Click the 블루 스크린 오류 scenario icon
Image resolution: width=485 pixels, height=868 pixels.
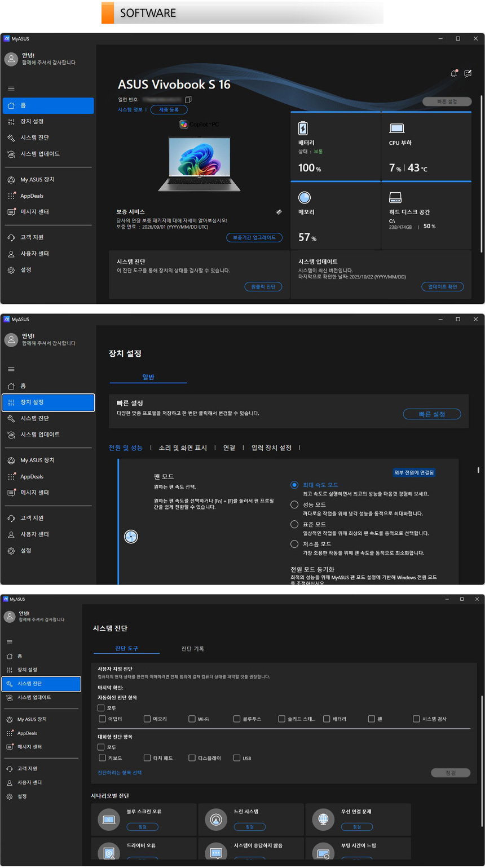(109, 819)
